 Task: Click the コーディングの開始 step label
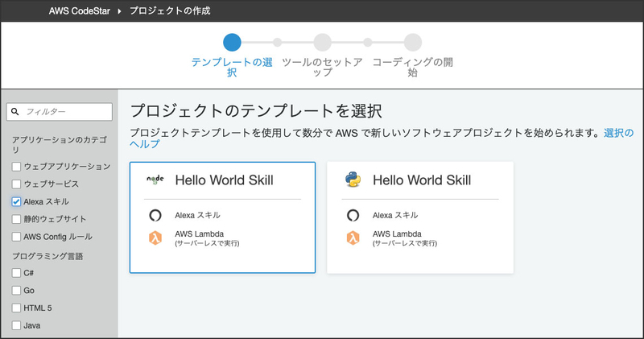(413, 68)
